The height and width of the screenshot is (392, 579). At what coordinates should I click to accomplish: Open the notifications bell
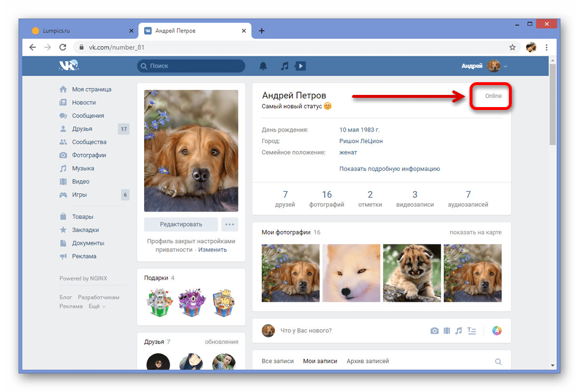pos(263,66)
